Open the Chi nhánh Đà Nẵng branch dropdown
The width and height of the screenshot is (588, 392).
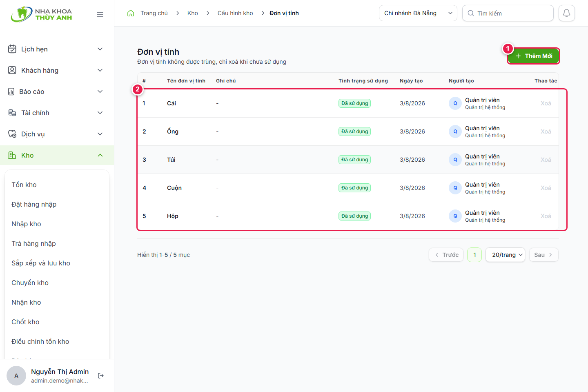point(418,13)
